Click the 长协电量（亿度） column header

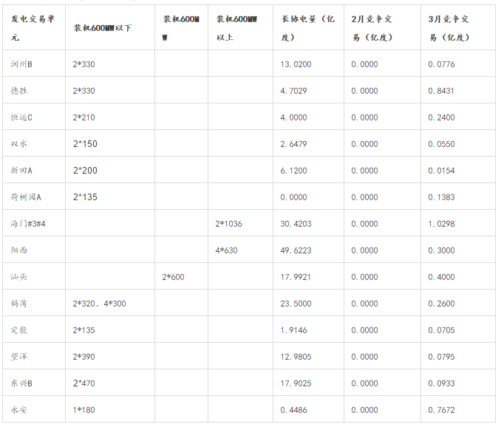(x=307, y=27)
